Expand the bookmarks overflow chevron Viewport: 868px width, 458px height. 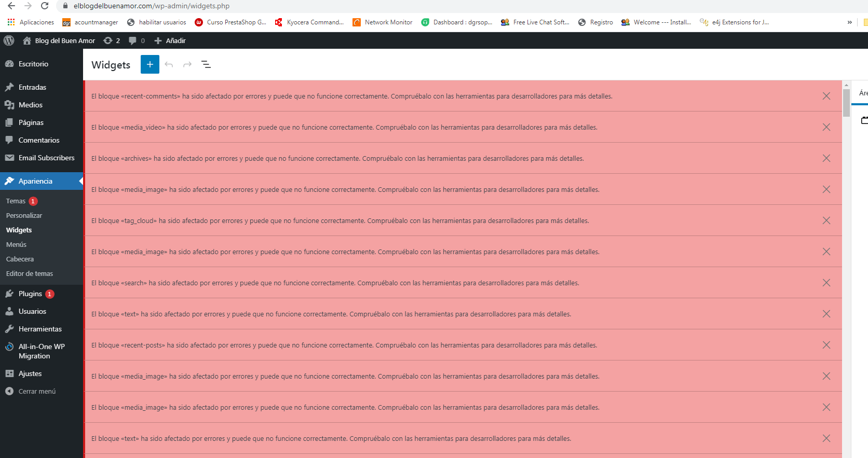pyautogui.click(x=850, y=22)
